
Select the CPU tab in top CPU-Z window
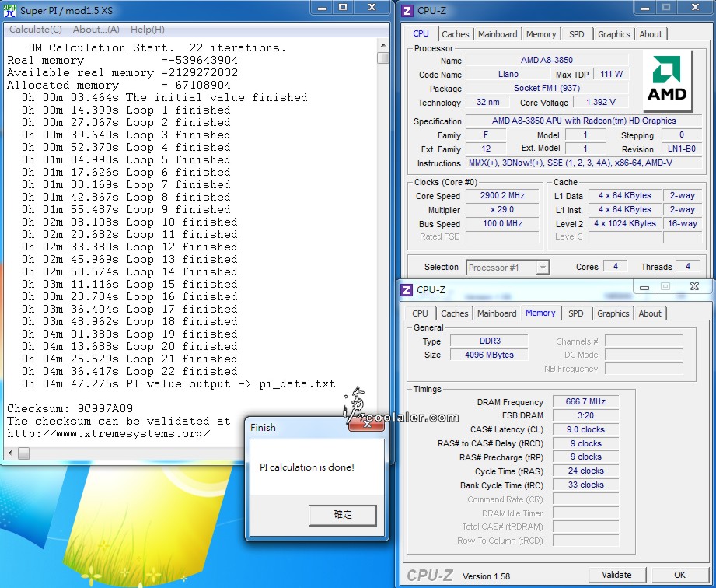[x=421, y=33]
